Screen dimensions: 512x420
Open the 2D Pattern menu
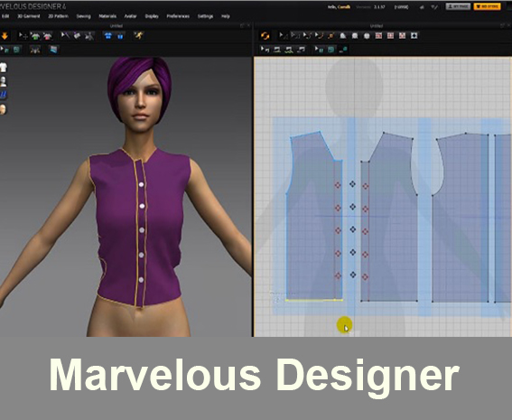coord(58,16)
